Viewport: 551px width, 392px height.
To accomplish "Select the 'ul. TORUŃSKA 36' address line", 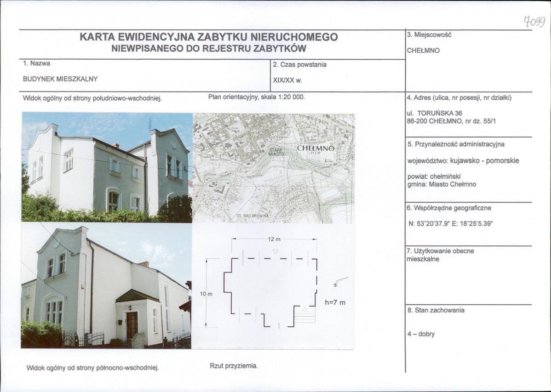I will (435, 113).
